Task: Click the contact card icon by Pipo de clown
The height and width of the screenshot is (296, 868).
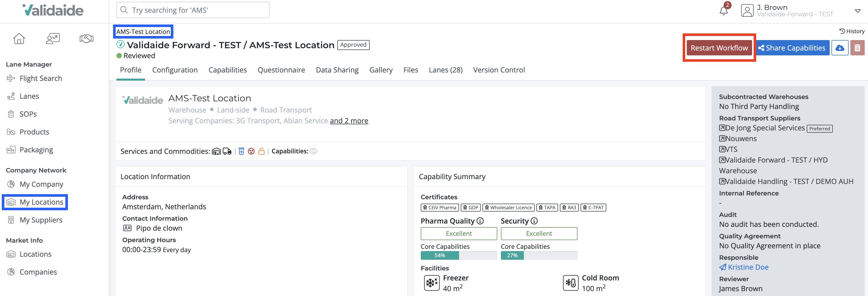Action: pyautogui.click(x=127, y=228)
